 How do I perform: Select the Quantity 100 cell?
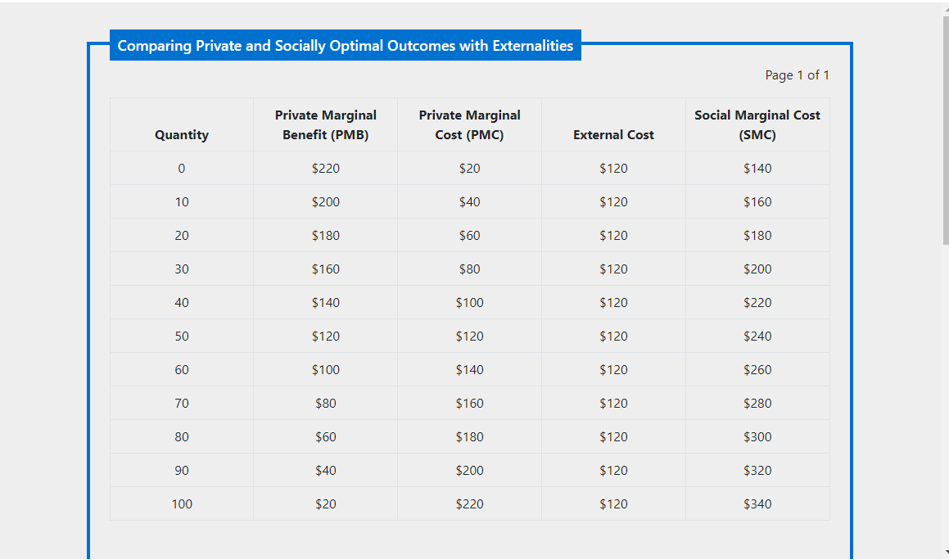tap(182, 504)
